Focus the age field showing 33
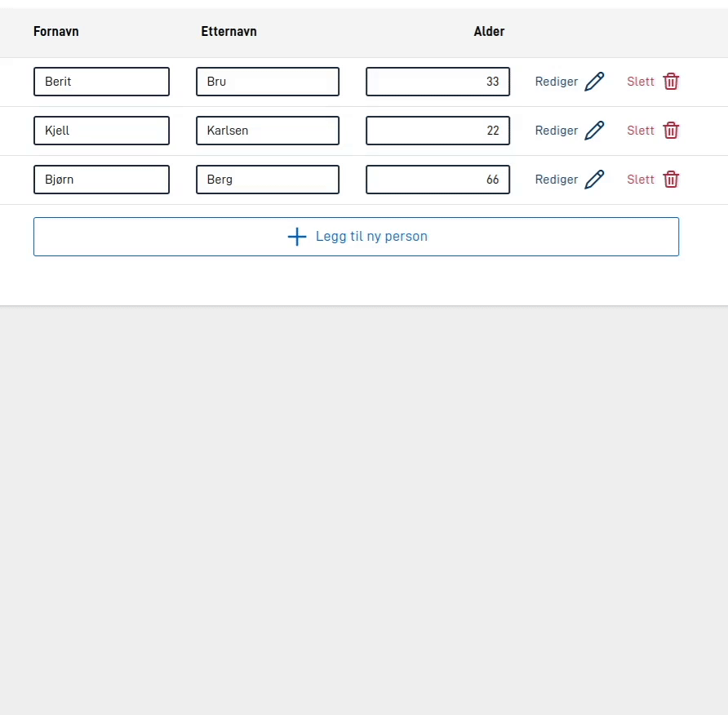Viewport: 728px width, 715px height. [x=437, y=82]
